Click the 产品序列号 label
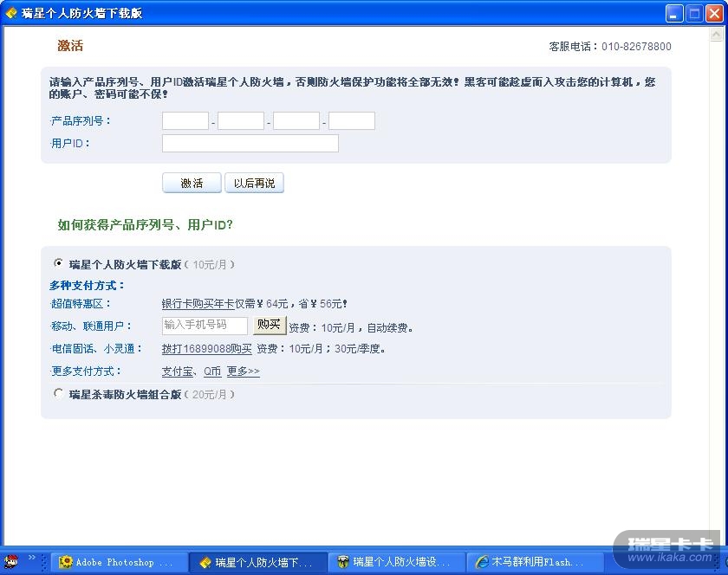Screen dimensions: 728x575 [x=81, y=121]
